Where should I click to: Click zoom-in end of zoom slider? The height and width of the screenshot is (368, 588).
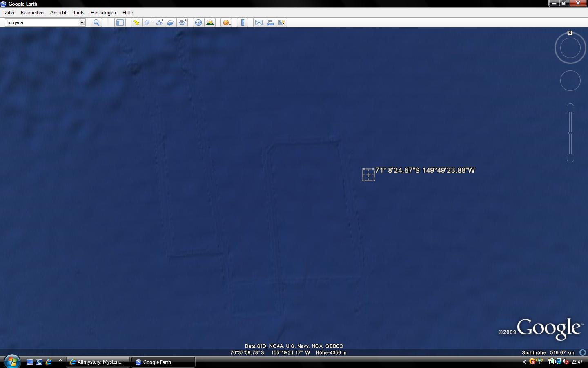570,108
